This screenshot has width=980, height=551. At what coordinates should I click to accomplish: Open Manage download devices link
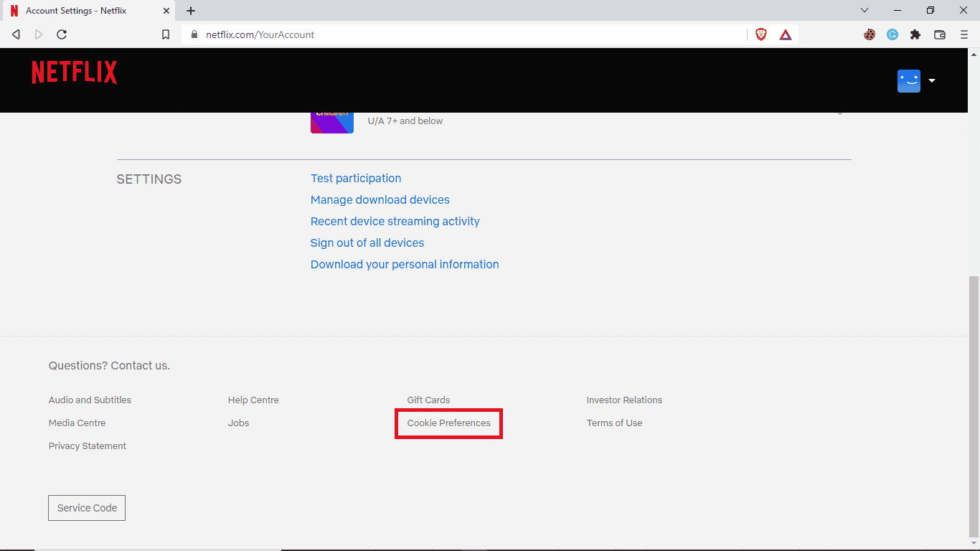pyautogui.click(x=380, y=199)
